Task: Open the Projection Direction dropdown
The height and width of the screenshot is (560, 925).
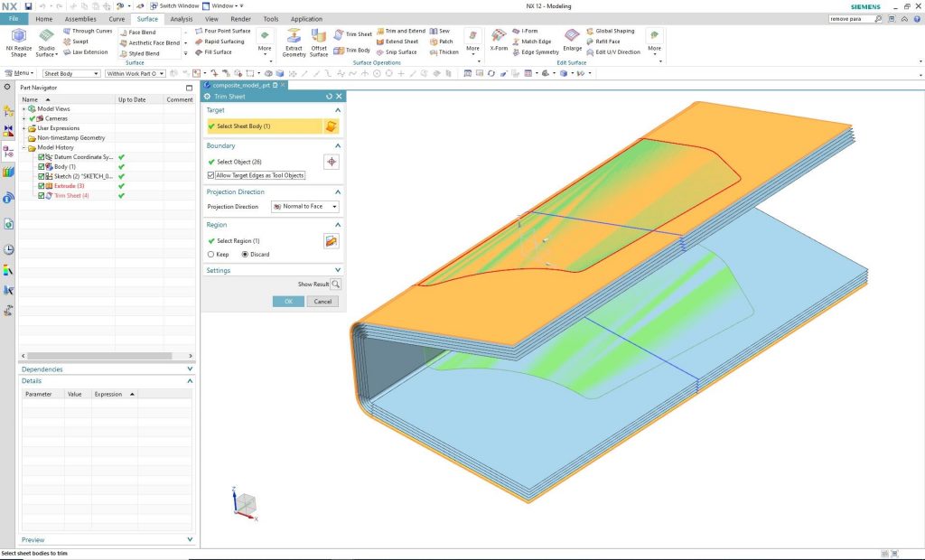Action: click(x=305, y=207)
